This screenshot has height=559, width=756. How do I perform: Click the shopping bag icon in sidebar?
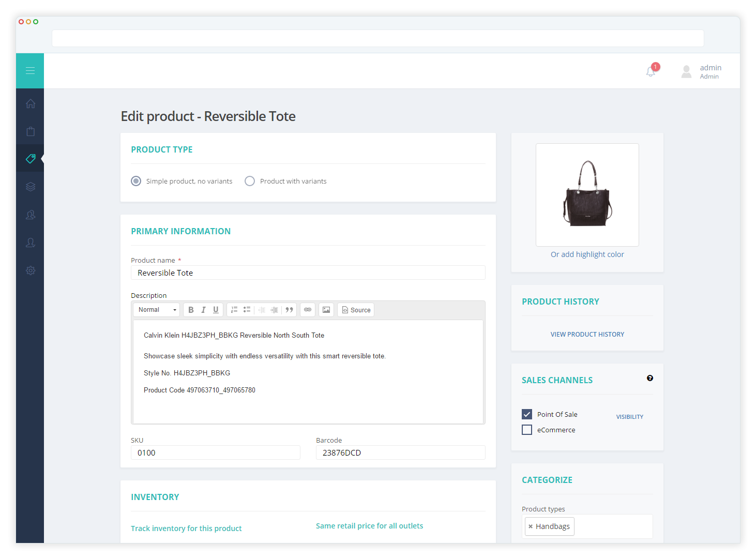coord(30,131)
